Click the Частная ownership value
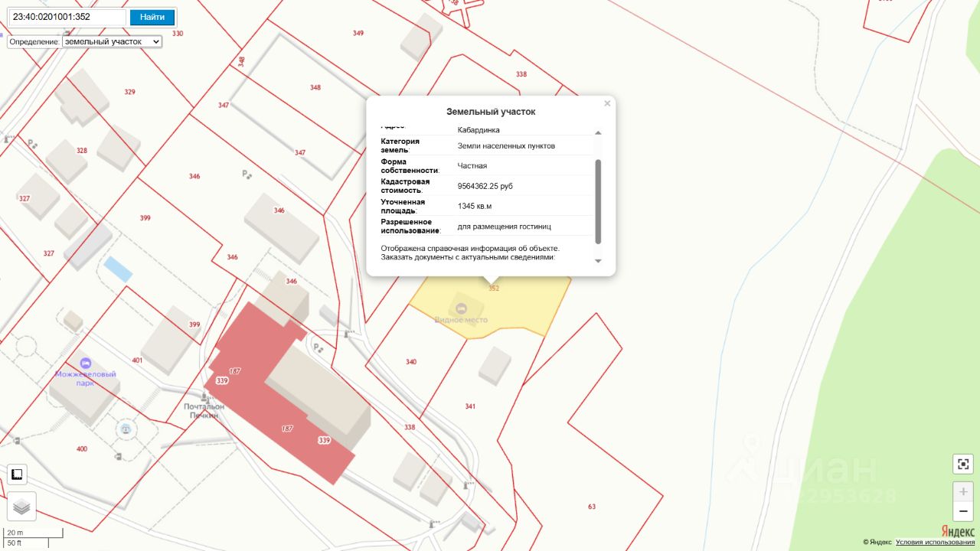The width and height of the screenshot is (980, 551). pos(472,165)
